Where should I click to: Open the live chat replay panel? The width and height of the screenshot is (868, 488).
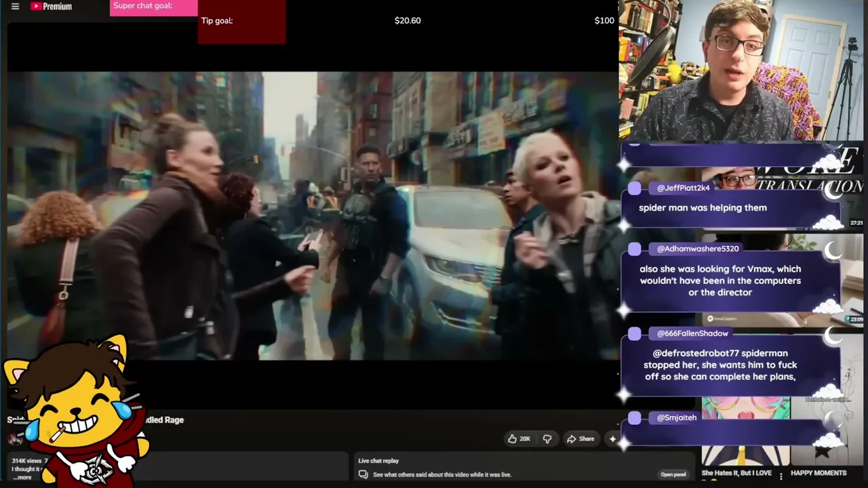tap(673, 474)
